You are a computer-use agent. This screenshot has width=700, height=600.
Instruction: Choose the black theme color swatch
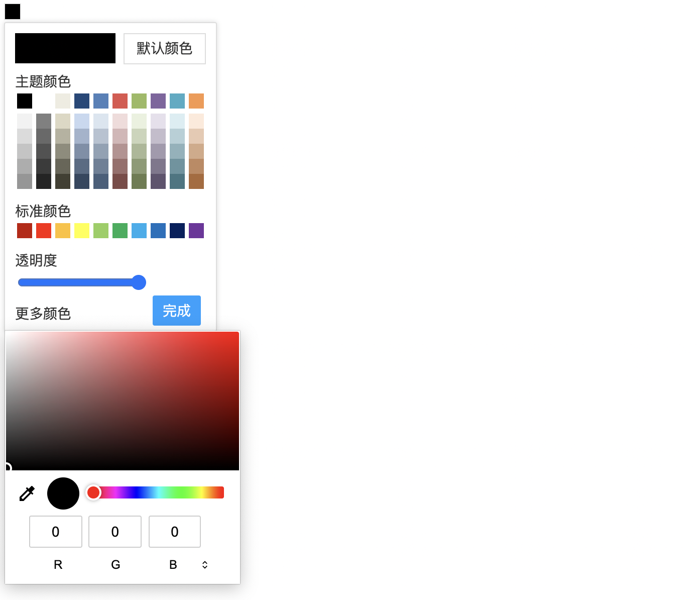point(25,101)
